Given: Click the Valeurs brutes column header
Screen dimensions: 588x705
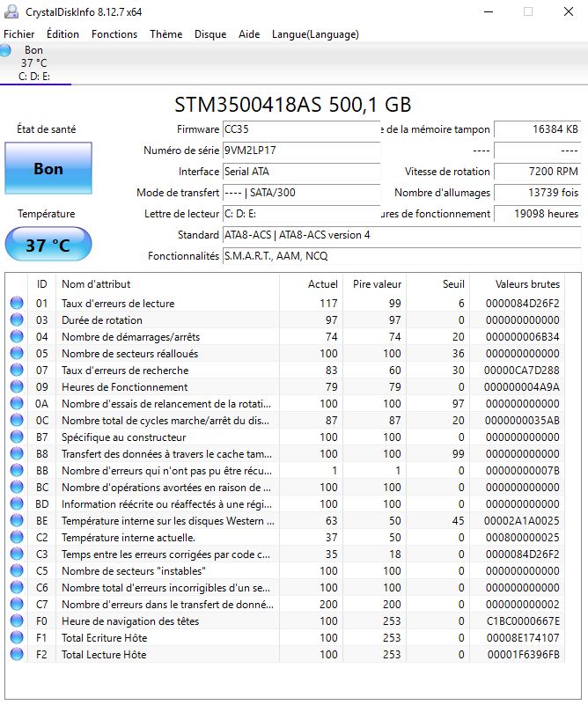Looking at the screenshot, I should [527, 284].
